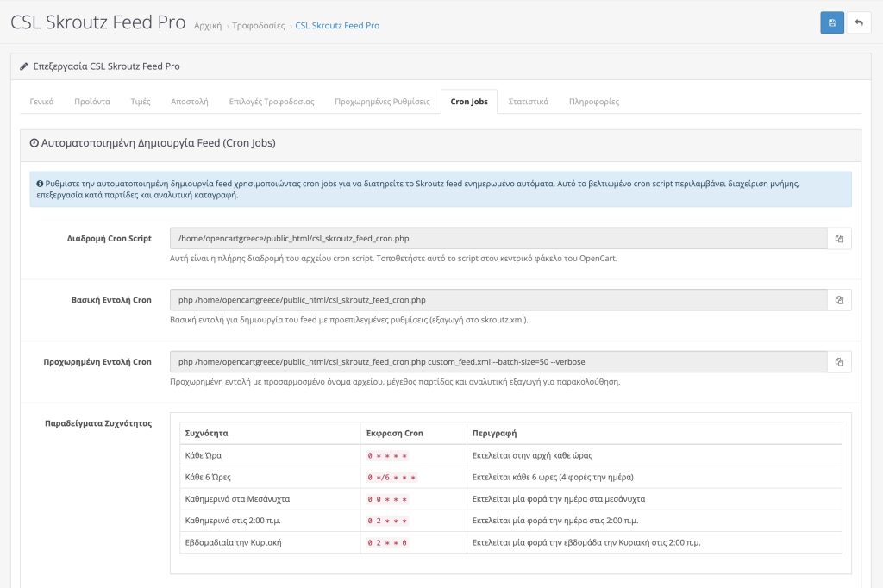Select the Αποστολή tab

[x=189, y=102]
